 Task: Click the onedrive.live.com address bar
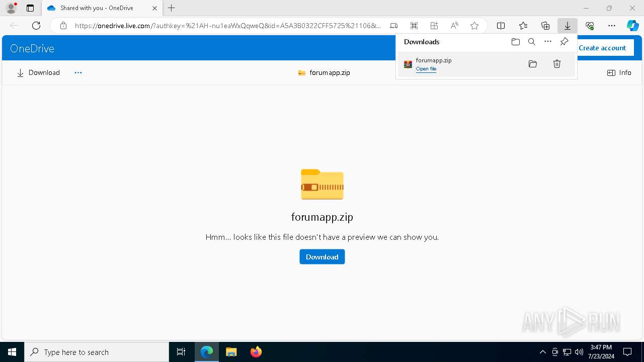pyautogui.click(x=227, y=26)
